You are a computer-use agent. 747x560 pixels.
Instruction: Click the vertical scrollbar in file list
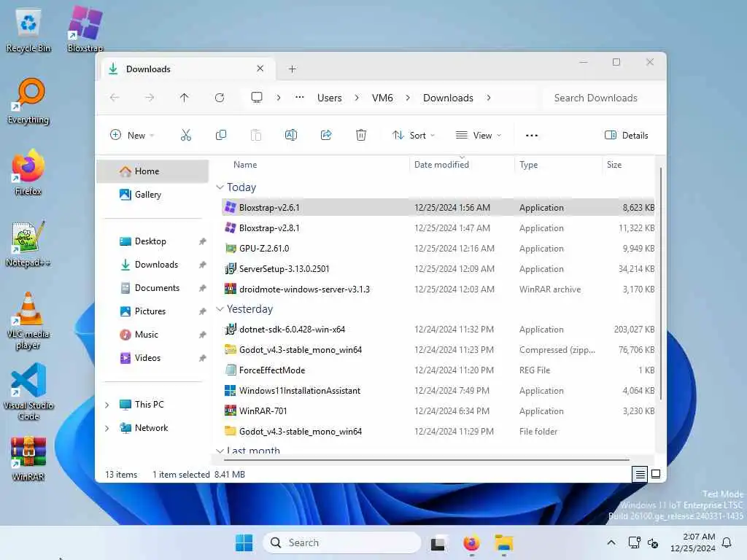coord(660,284)
